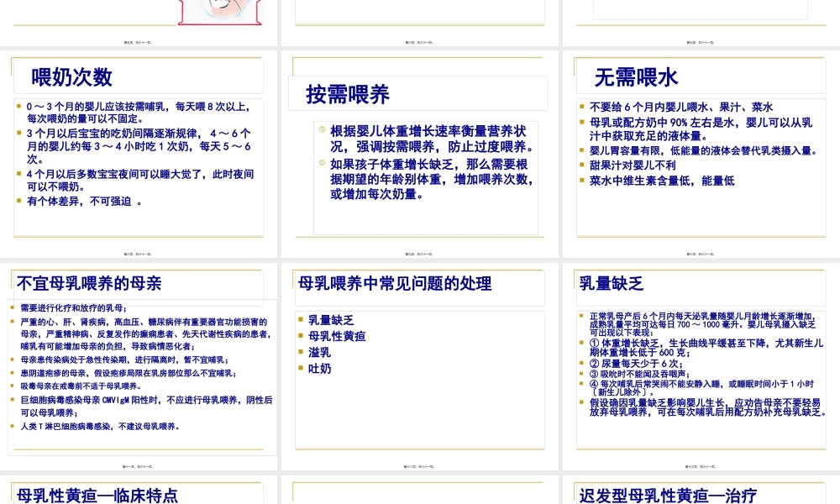Image resolution: width=840 pixels, height=504 pixels.
Task: Select the slide titled 无需喂水
Action: pyautogui.click(x=701, y=151)
